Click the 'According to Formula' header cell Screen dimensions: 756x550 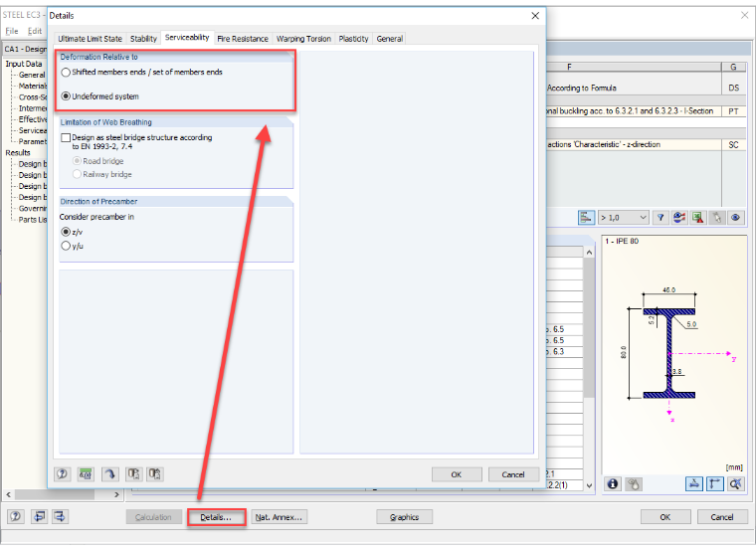(x=634, y=88)
